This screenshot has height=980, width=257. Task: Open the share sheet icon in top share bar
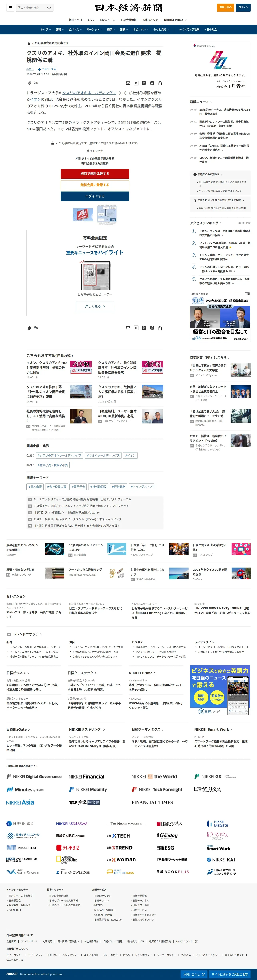pyautogui.click(x=160, y=83)
